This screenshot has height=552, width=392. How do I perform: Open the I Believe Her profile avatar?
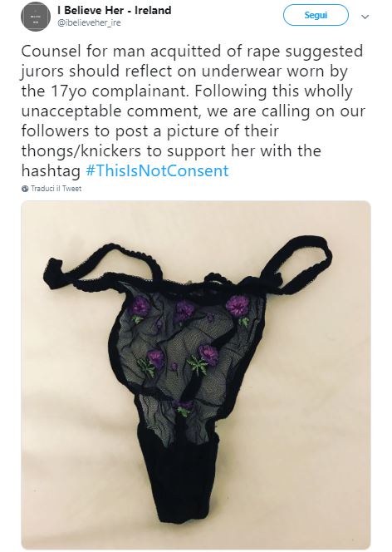click(36, 17)
